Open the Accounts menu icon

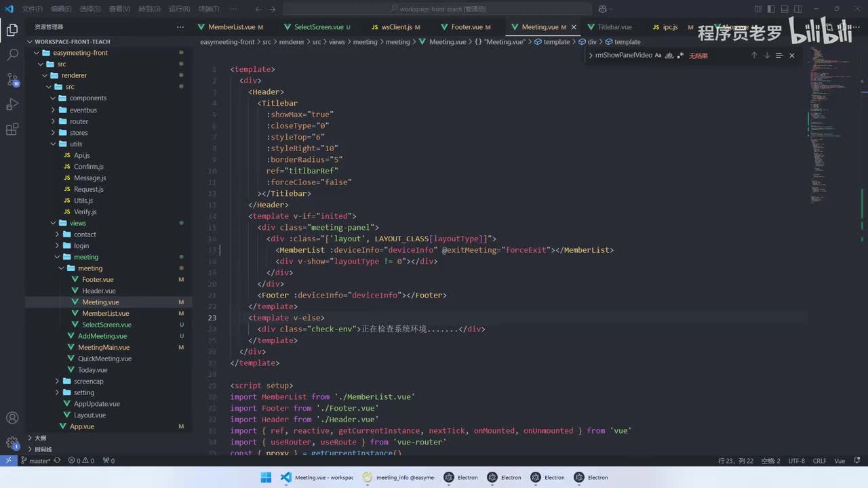[x=12, y=418]
